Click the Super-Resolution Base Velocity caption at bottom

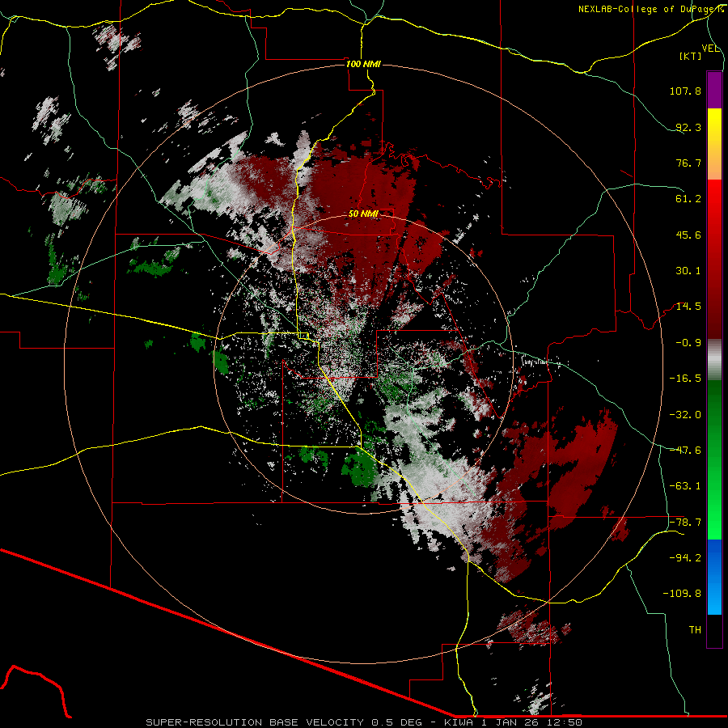tap(363, 722)
